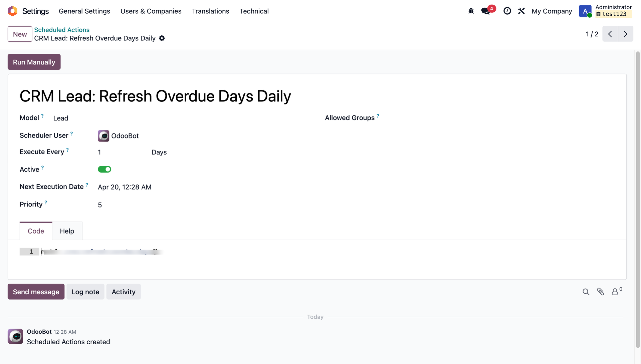Click the crossed tools icon

(x=521, y=11)
